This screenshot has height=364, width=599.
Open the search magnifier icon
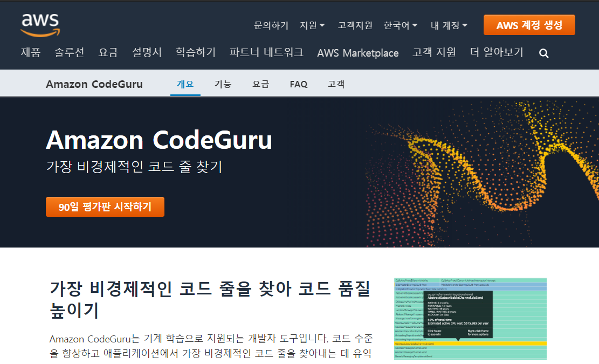coord(543,53)
